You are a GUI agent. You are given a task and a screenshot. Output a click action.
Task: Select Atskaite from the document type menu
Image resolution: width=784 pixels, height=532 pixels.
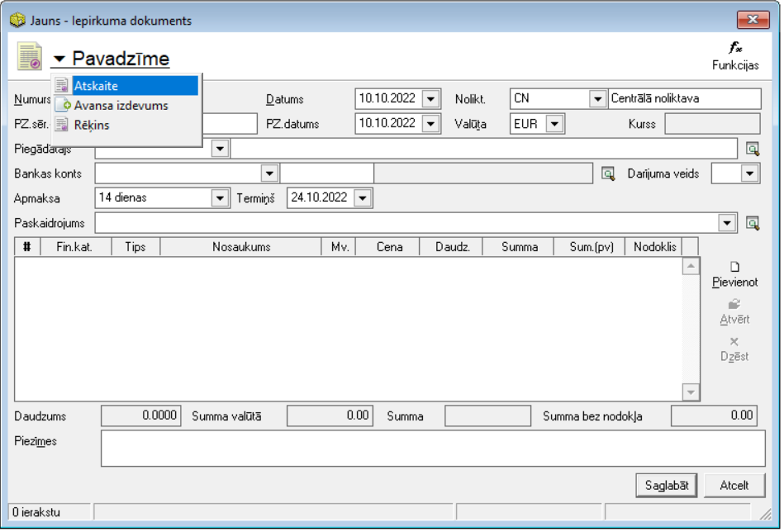point(126,86)
